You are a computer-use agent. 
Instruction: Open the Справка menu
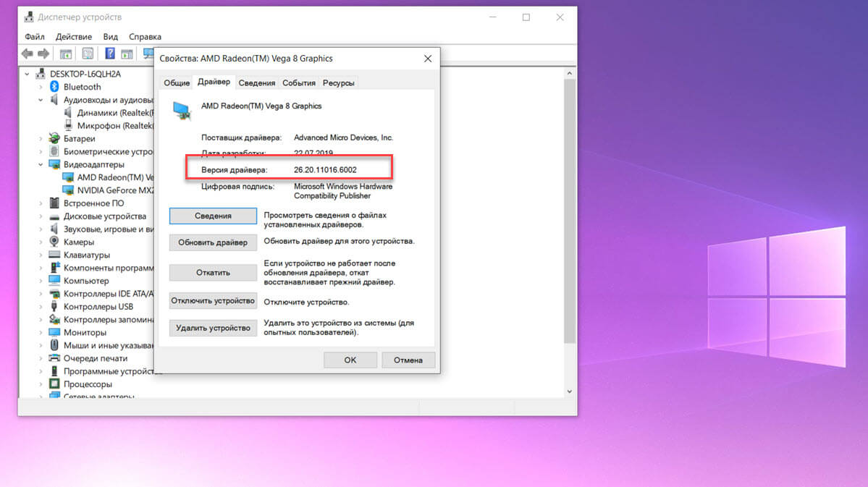pos(145,36)
